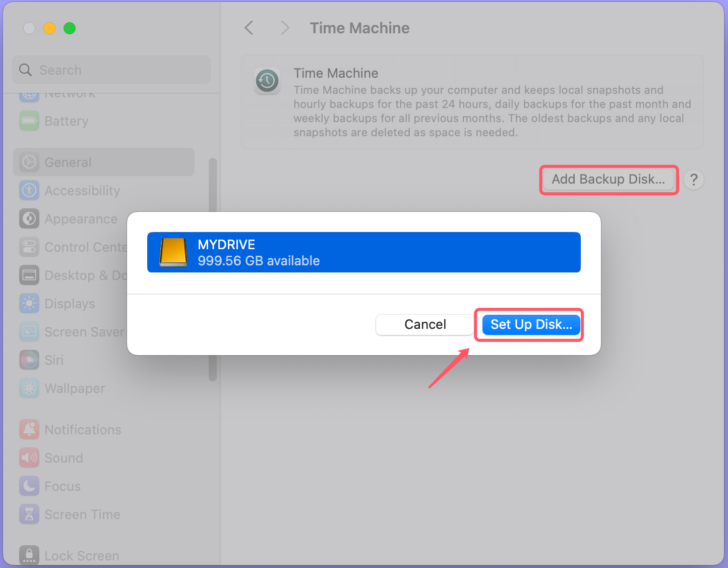Click the Add Backup Disk button
728x568 pixels.
pyautogui.click(x=608, y=179)
